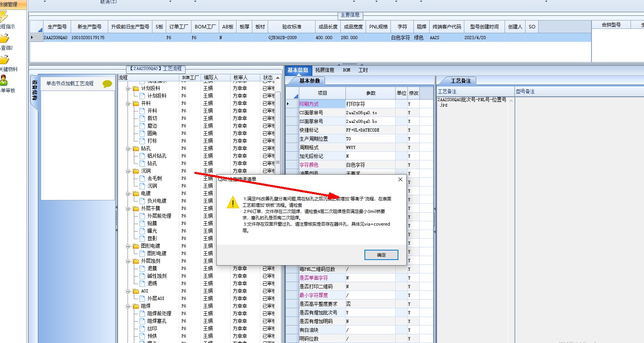Click the AOI folder icon
This screenshot has height=343, width=644.
click(136, 291)
